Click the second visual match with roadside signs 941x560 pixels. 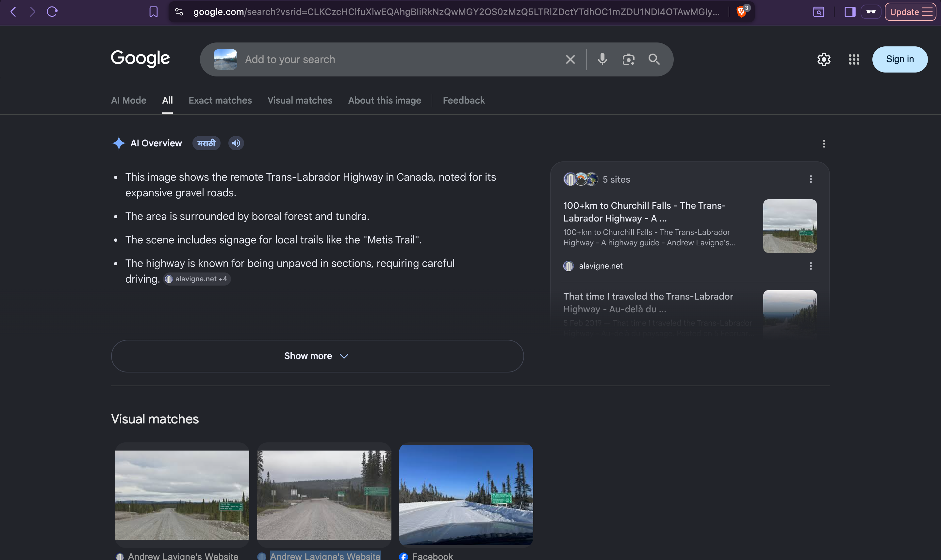pos(324,495)
